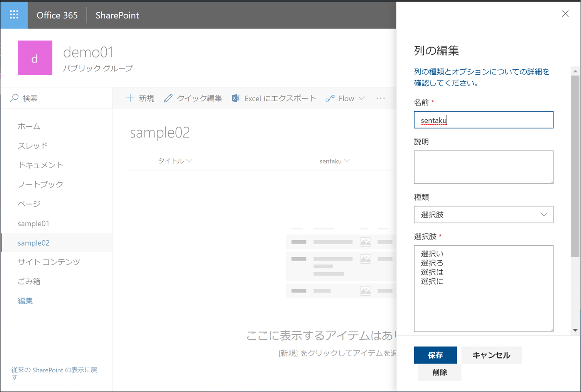
Task: Open the toolbar ellipsis for more commands
Action: coord(380,98)
